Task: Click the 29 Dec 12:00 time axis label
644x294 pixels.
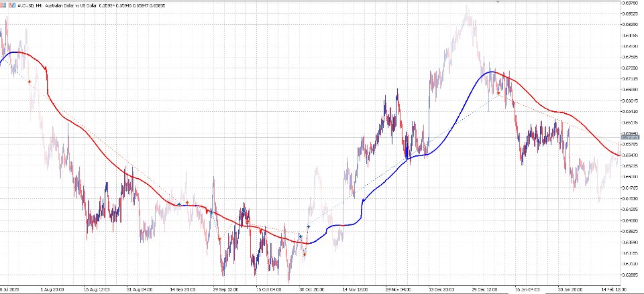Action: point(484,289)
